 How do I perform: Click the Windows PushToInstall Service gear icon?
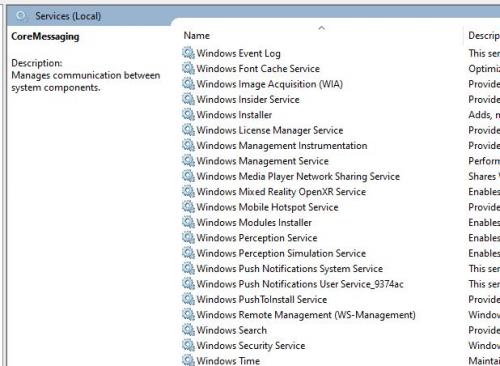(x=188, y=299)
